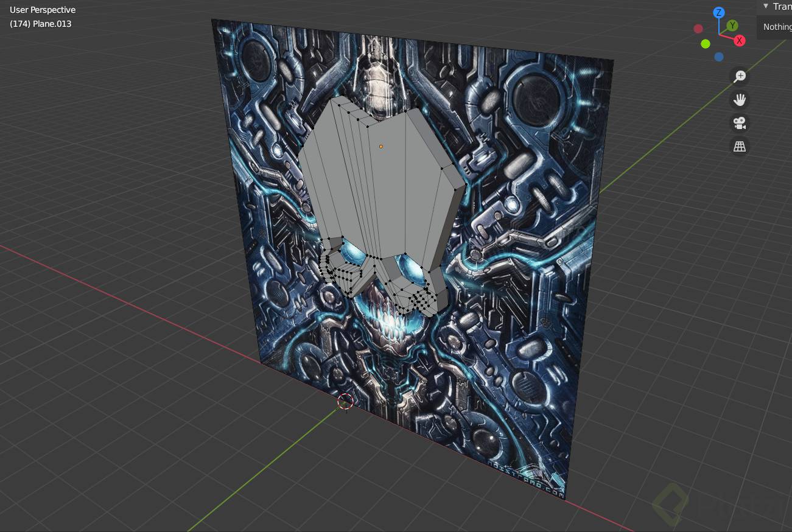Click the dim negative Y axis dot
This screenshot has width=792, height=532.
point(705,43)
